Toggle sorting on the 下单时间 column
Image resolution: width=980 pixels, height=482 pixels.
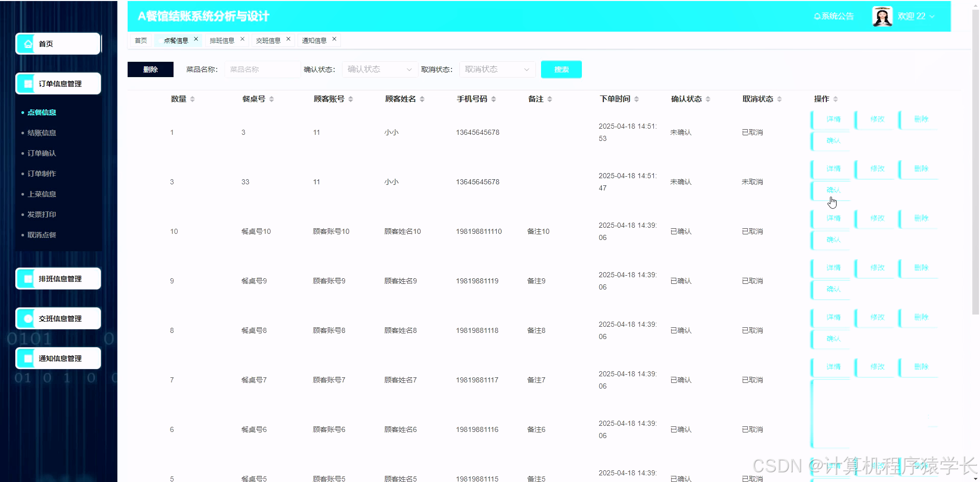638,99
